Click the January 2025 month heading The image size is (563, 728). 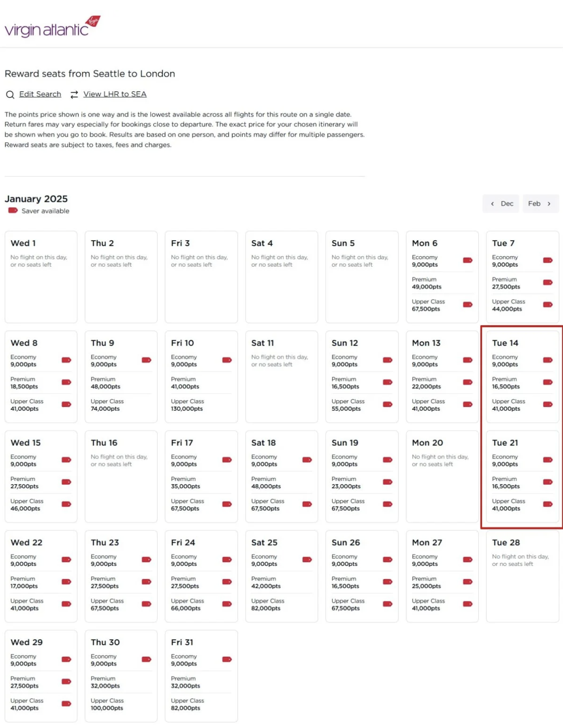click(x=36, y=199)
